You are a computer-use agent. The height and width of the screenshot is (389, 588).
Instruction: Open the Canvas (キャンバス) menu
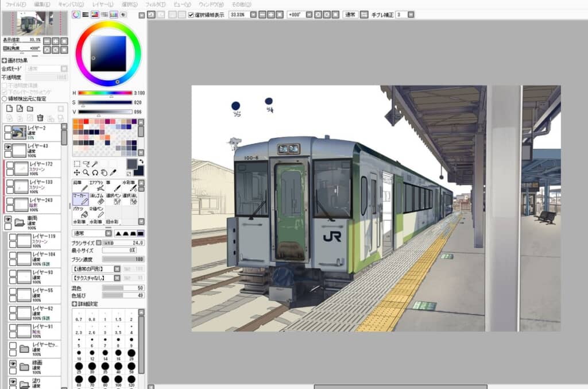pos(71,5)
